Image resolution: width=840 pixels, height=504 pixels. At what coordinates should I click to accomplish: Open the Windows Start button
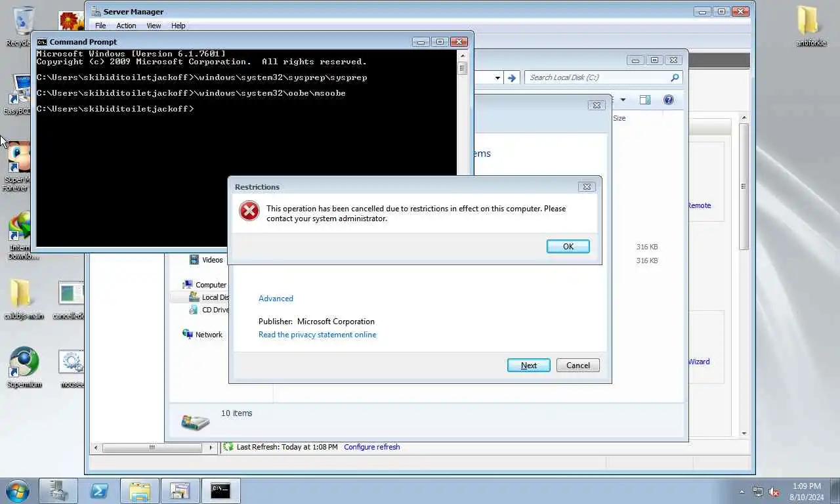[x=18, y=490]
